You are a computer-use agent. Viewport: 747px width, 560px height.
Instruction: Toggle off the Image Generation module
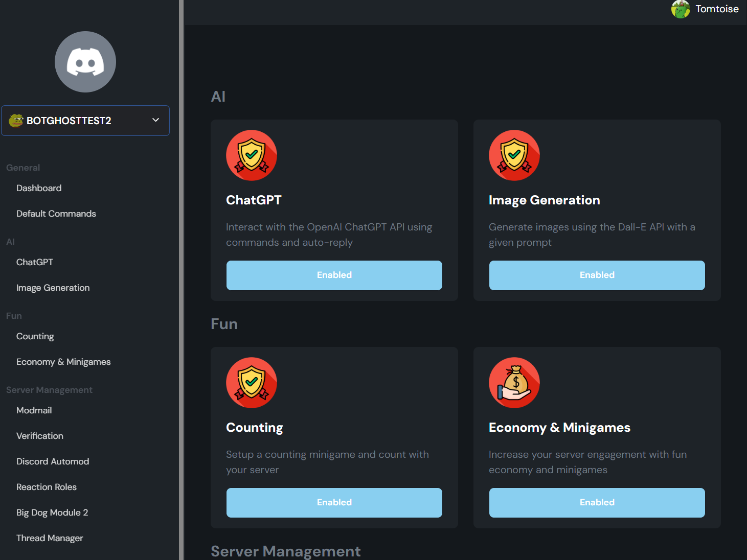[x=597, y=275]
